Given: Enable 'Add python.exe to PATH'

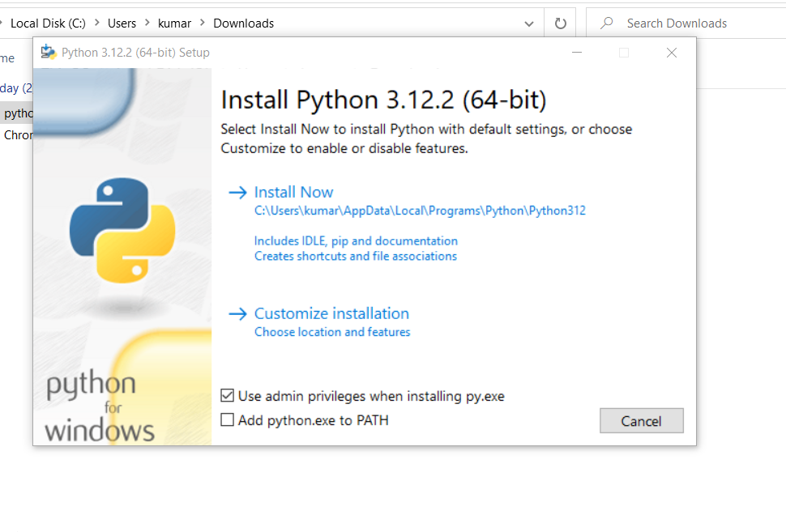Looking at the screenshot, I should click(228, 420).
